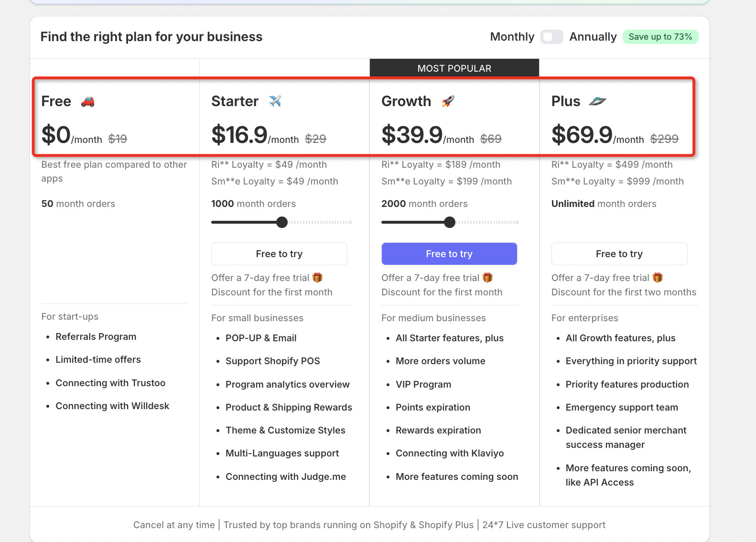Click the Starter month orders slider handle
The image size is (756, 542).
point(282,222)
